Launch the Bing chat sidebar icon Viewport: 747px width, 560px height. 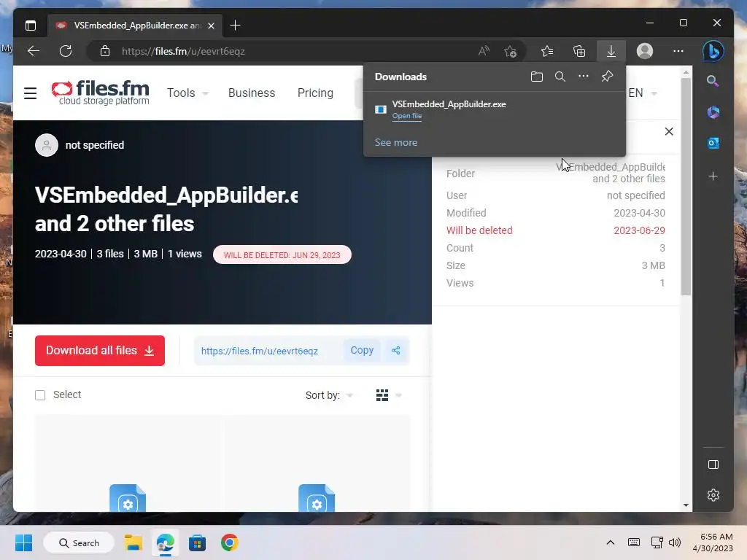[713, 51]
